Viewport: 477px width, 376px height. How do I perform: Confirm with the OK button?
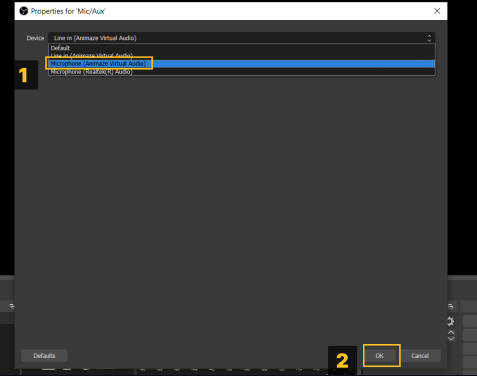[380, 356]
